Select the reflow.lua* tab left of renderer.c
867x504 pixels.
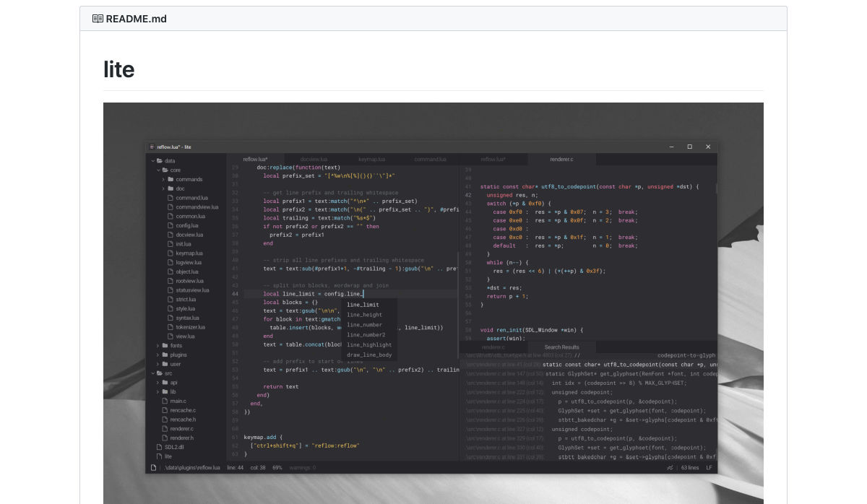493,159
